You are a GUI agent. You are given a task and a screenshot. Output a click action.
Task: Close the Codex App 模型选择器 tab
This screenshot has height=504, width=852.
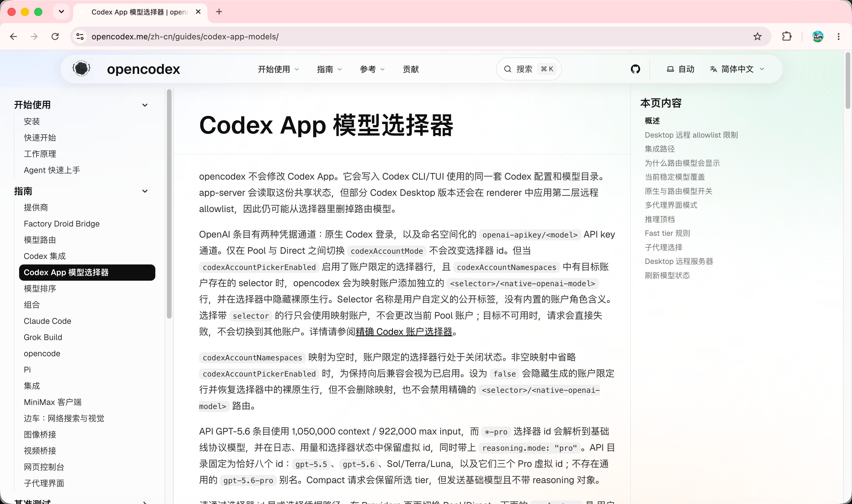point(199,12)
